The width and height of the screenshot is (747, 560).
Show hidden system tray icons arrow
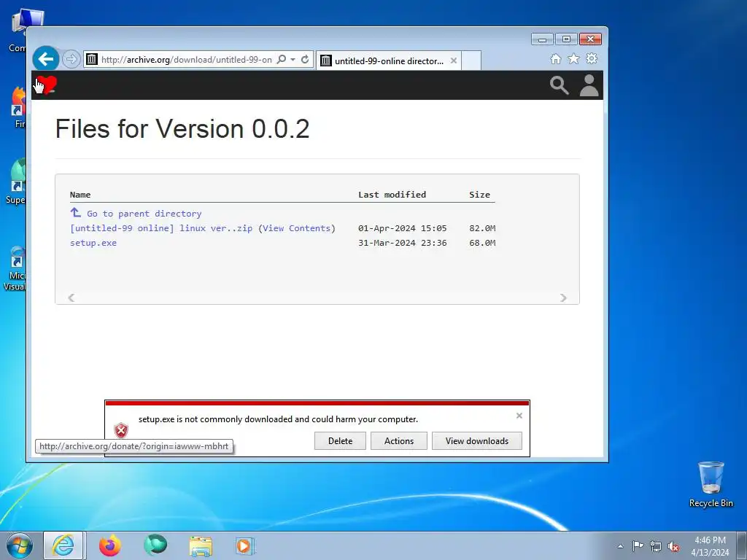[620, 546]
